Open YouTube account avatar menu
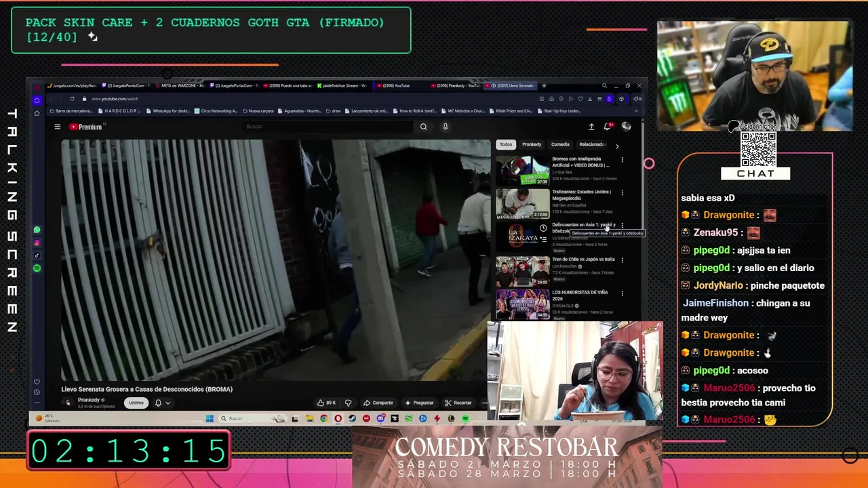 (x=626, y=127)
